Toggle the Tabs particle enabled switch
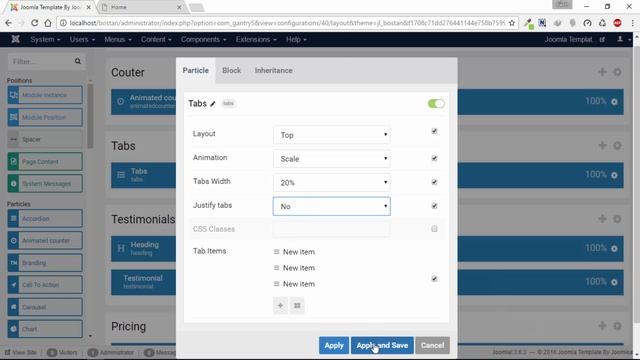Image resolution: width=640 pixels, height=360 pixels. tap(436, 104)
